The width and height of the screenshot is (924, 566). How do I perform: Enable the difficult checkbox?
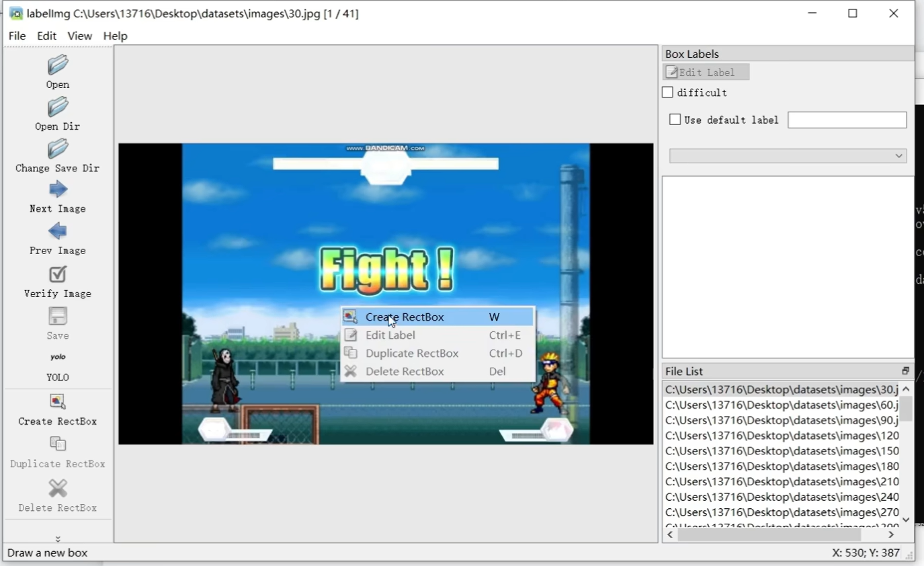667,93
